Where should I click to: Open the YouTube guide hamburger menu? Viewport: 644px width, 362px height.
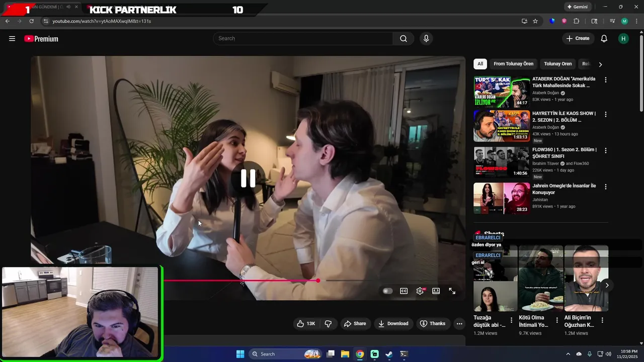pyautogui.click(x=12, y=39)
